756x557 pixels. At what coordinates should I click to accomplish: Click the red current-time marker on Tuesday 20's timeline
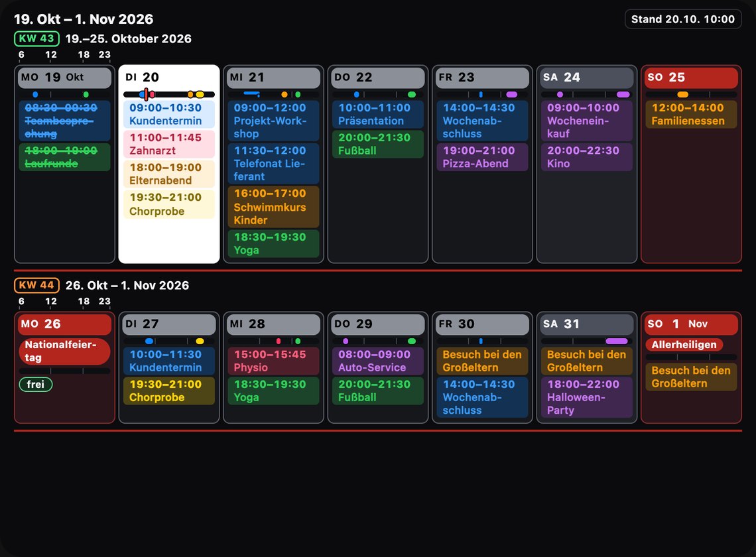[146, 95]
